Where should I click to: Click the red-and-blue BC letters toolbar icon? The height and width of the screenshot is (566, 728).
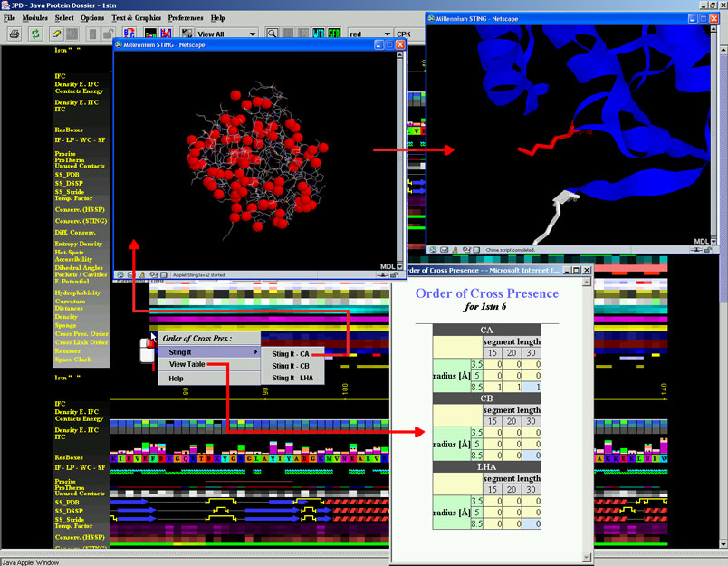point(129,34)
